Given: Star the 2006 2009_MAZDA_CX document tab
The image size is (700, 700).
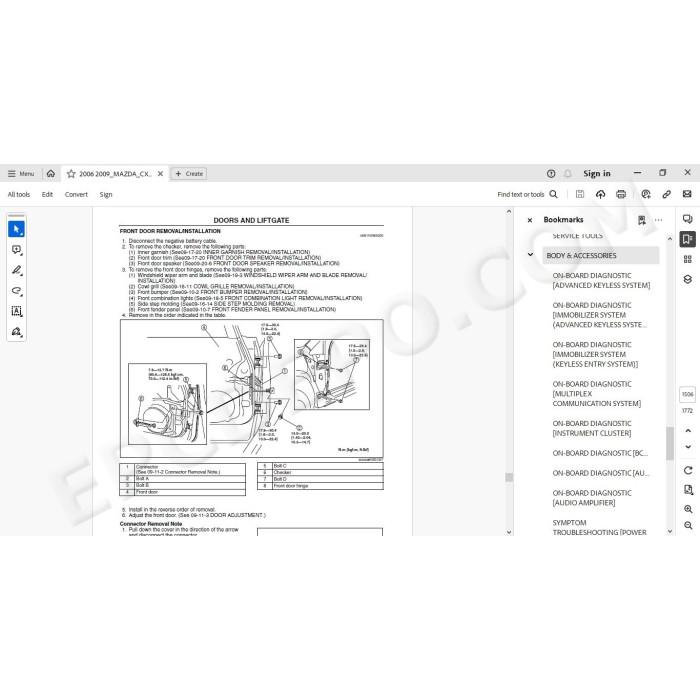Looking at the screenshot, I should (71, 174).
